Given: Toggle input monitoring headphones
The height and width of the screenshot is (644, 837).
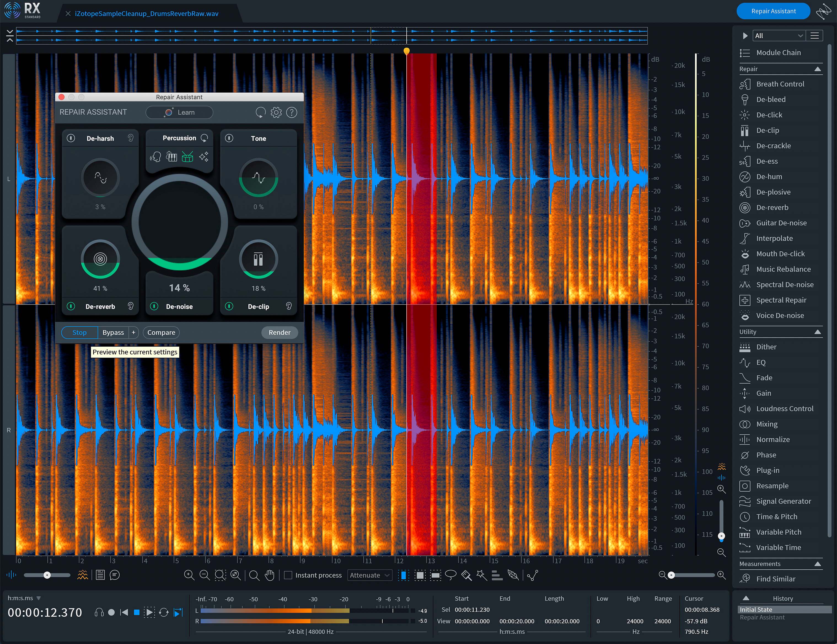Looking at the screenshot, I should pos(99,612).
